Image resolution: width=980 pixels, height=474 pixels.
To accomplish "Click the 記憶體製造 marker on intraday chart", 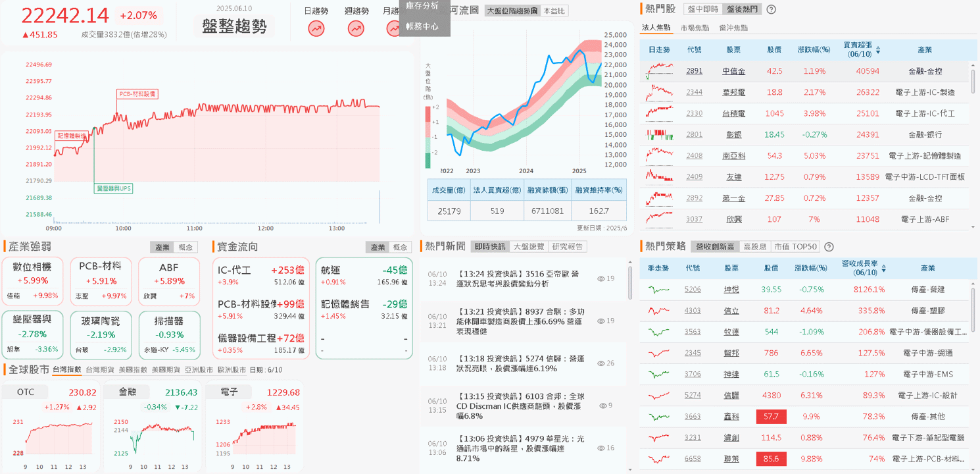I will coord(72,136).
